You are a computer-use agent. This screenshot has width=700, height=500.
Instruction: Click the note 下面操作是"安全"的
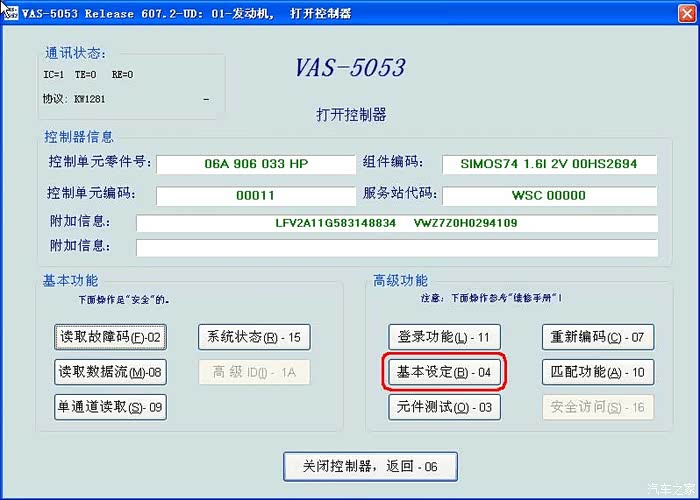coord(124,300)
